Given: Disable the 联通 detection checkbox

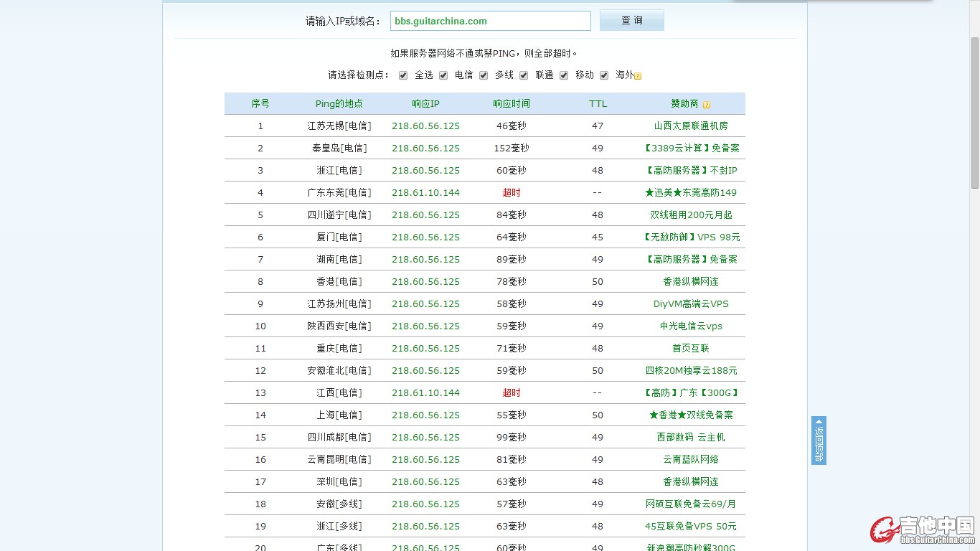Looking at the screenshot, I should coord(524,75).
